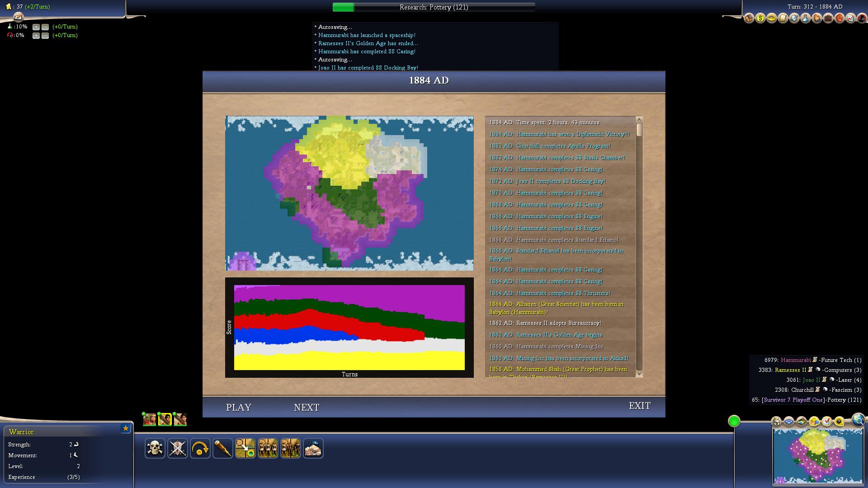Image resolution: width=868 pixels, height=488 pixels.
Task: Click the replay log scroll down arrow
Action: [639, 374]
